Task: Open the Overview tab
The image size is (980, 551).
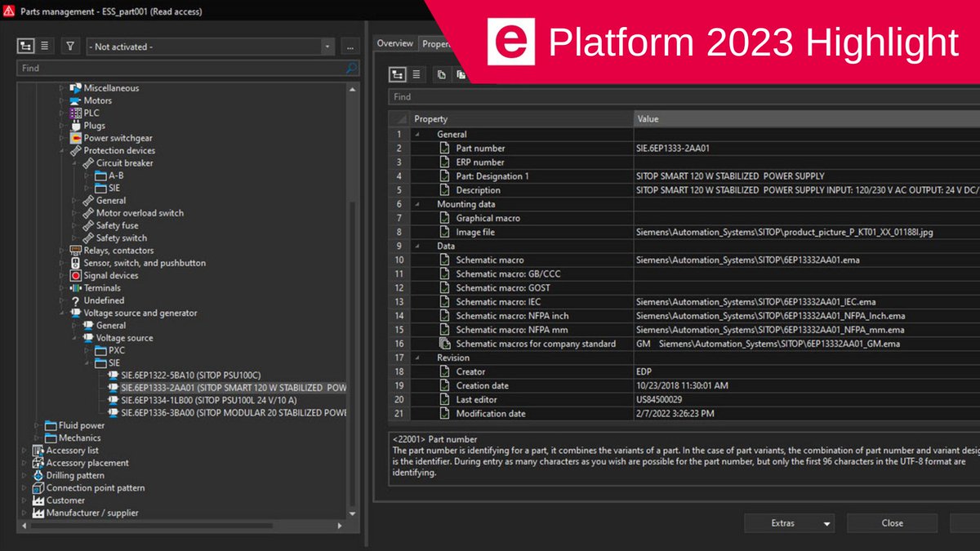Action: (395, 43)
